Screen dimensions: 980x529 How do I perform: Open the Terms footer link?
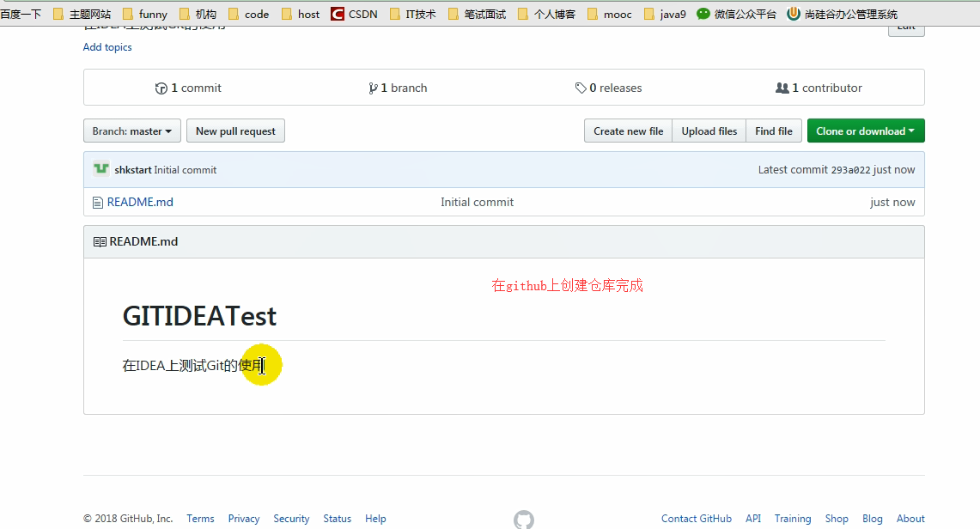pos(200,519)
